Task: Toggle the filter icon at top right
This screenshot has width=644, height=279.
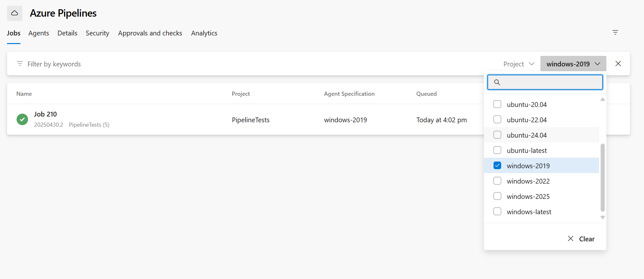Action: click(x=615, y=33)
